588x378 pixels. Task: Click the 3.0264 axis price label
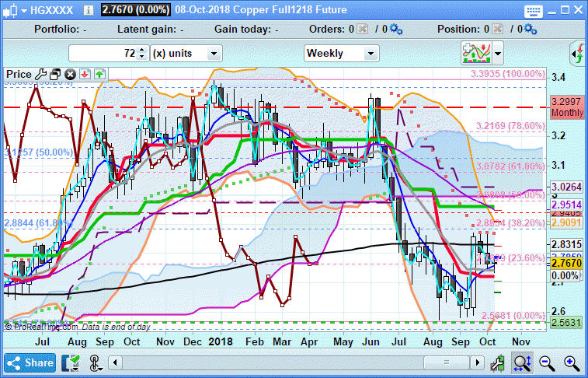pyautogui.click(x=566, y=187)
